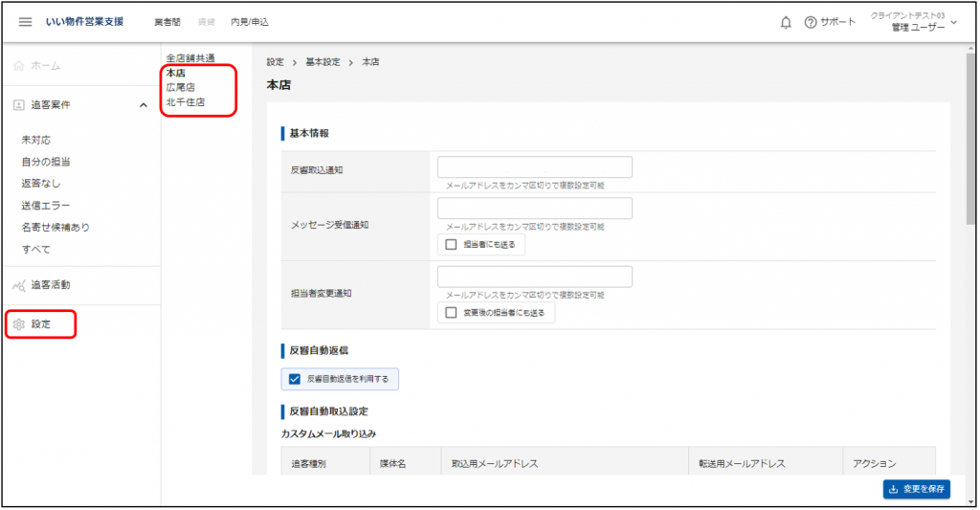Select 広尾店 in store list

(180, 87)
